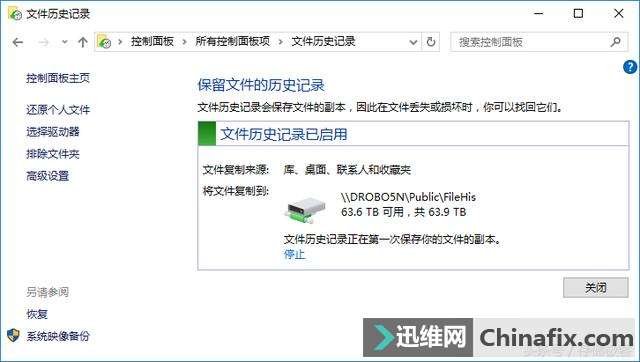
Task: Open the recent locations dropdown arrow
Action: [x=64, y=42]
